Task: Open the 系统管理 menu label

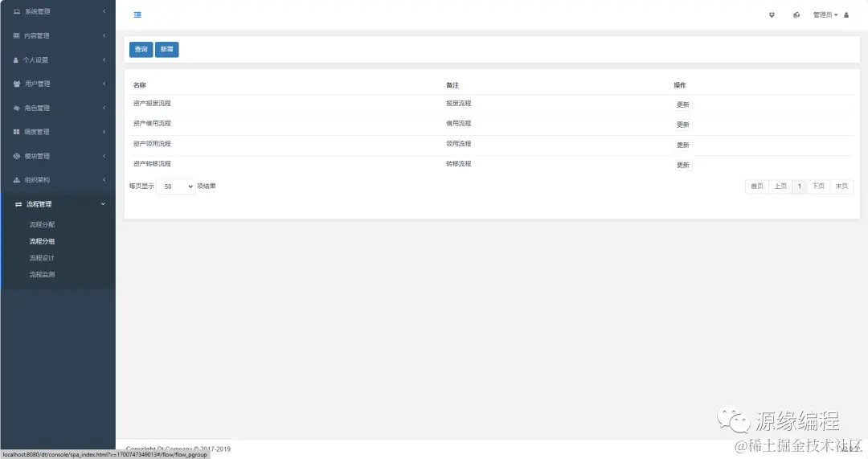Action: 38,11
